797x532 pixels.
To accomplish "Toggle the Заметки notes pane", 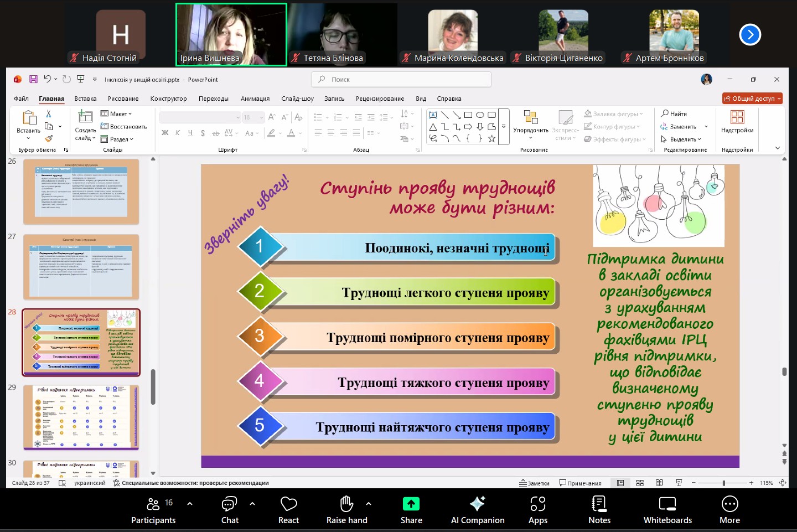I will [x=535, y=483].
